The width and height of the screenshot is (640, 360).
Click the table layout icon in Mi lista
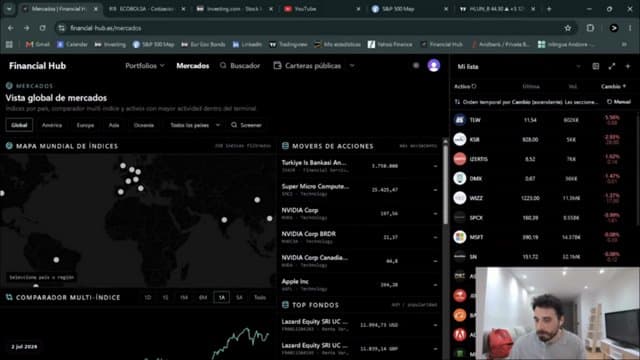tap(596, 66)
